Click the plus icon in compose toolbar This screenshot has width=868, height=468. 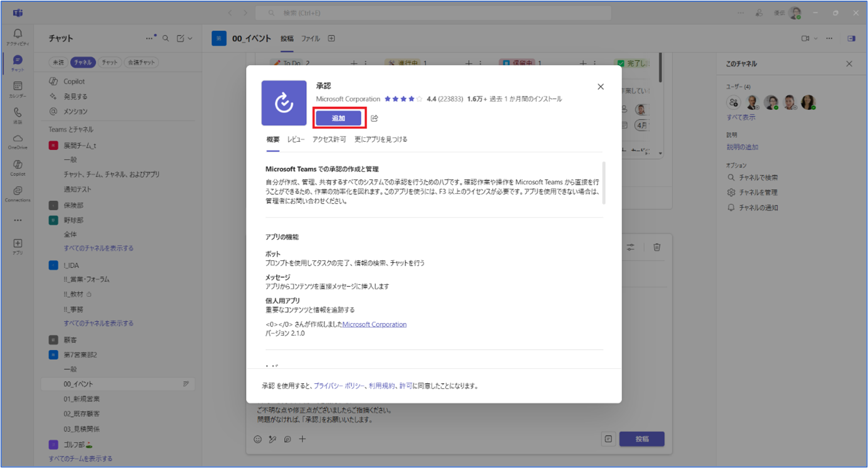click(x=303, y=439)
